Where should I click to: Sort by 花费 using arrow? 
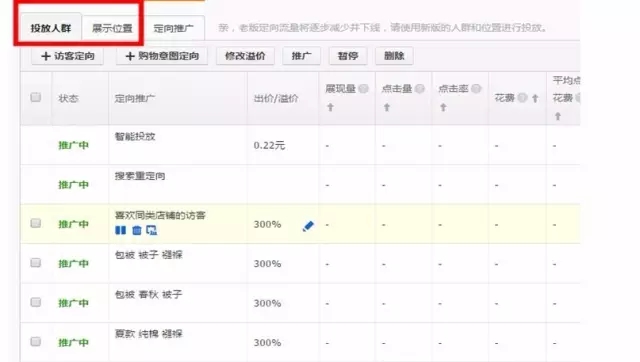pos(535,98)
